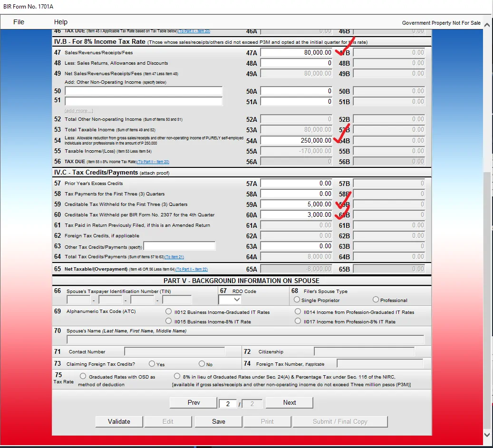Choose II012 Business Income-Graduated IT Rates
The width and height of the screenshot is (493, 448).
[x=168, y=312]
